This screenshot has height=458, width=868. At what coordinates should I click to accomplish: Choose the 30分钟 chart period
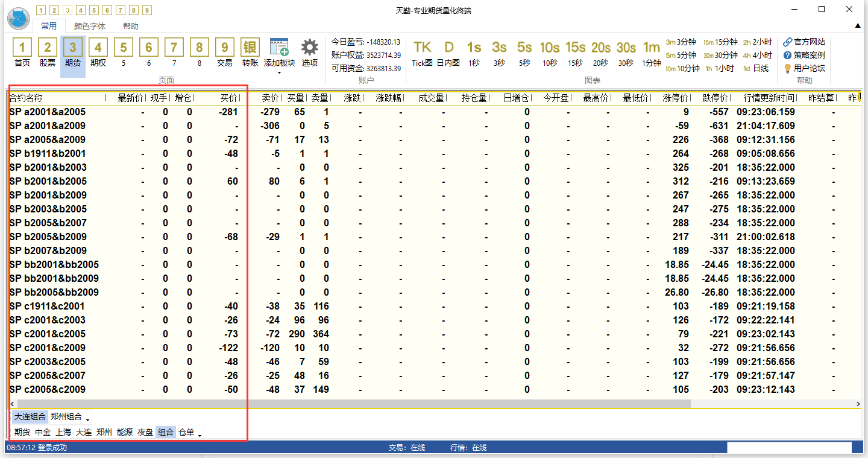pos(720,56)
